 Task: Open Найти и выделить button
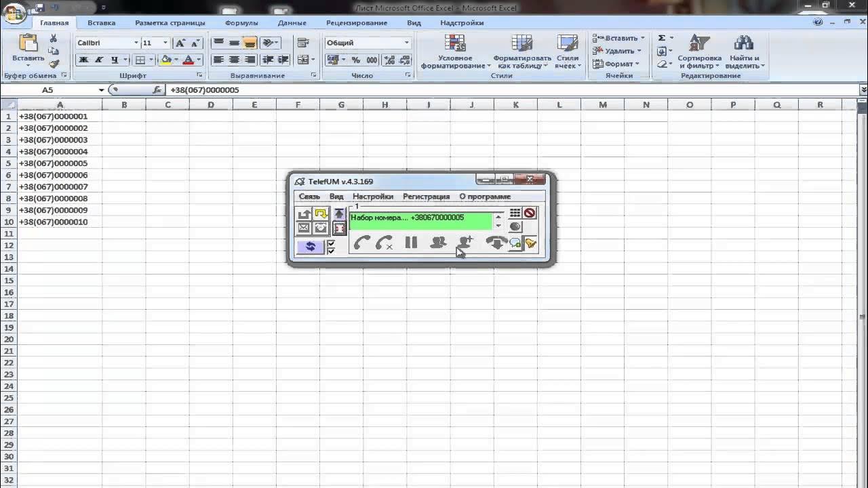pos(744,52)
